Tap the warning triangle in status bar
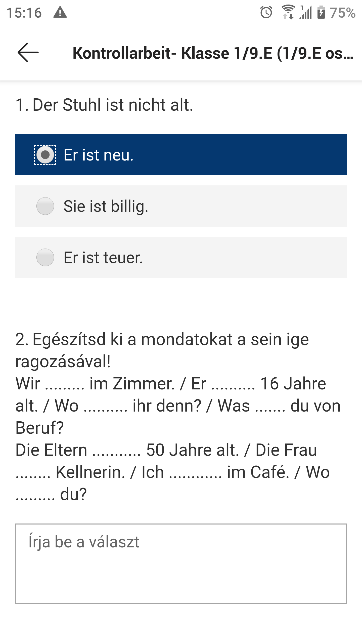 click(x=60, y=12)
